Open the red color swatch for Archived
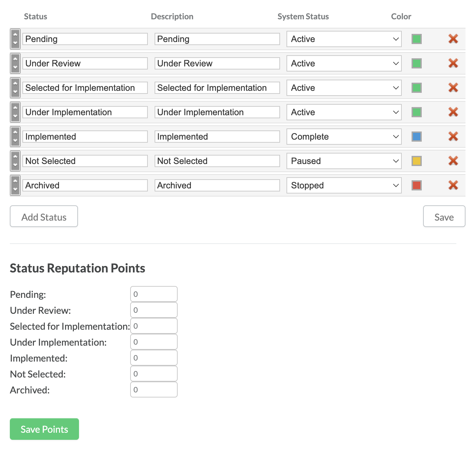This screenshot has height=450, width=476. pyautogui.click(x=416, y=185)
